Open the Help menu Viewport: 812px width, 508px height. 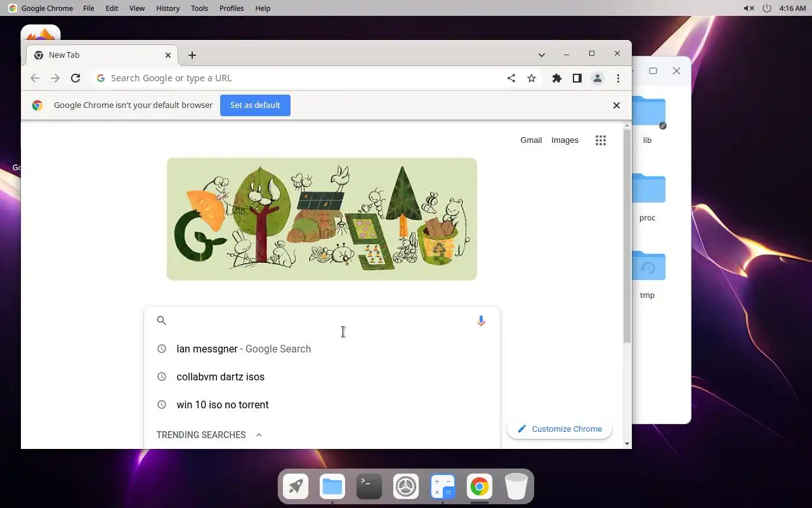[x=263, y=8]
